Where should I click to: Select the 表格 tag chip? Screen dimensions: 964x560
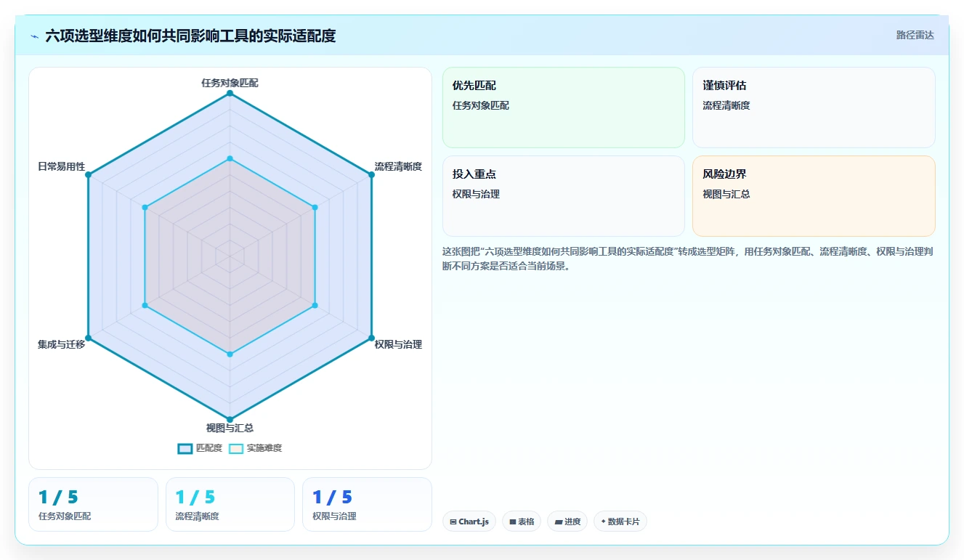[521, 522]
